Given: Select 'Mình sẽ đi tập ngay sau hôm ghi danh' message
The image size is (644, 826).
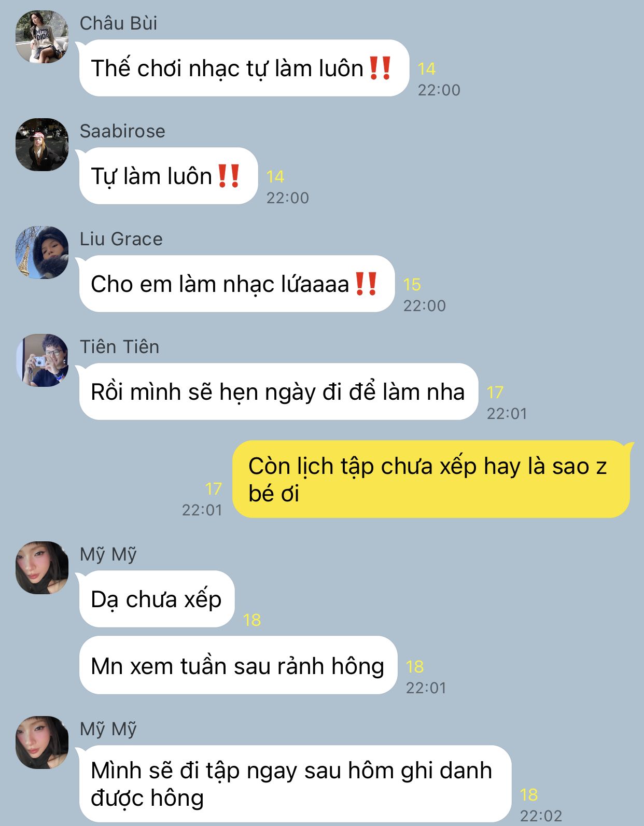Looking at the screenshot, I should click(295, 783).
